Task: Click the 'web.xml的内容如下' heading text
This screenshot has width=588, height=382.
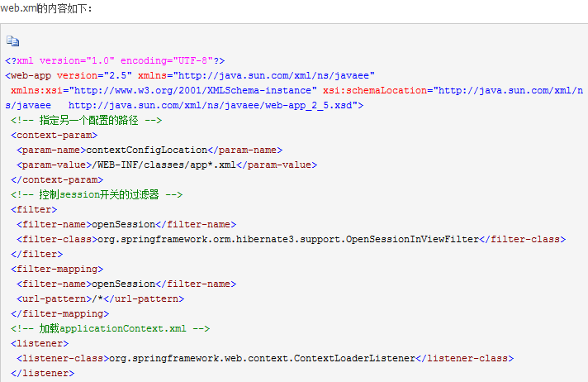Action: point(46,8)
